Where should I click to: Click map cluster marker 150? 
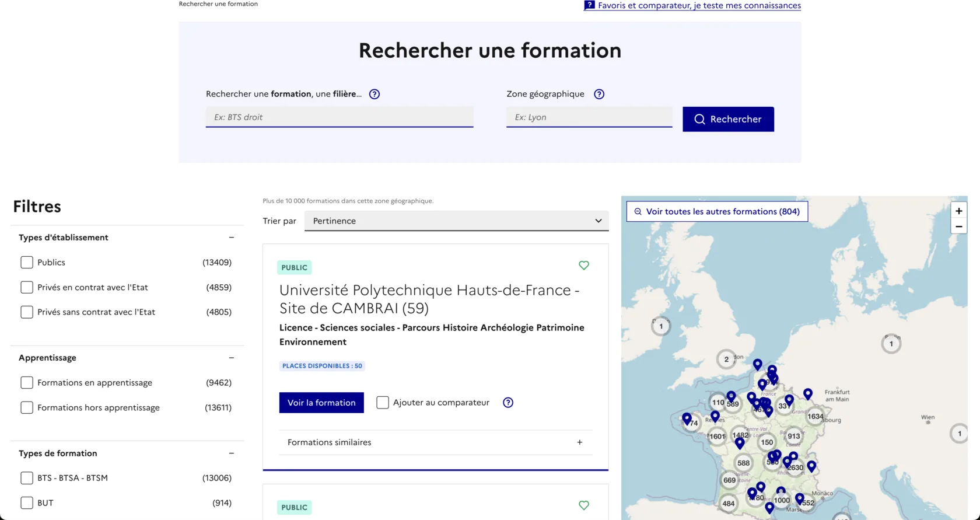click(767, 442)
